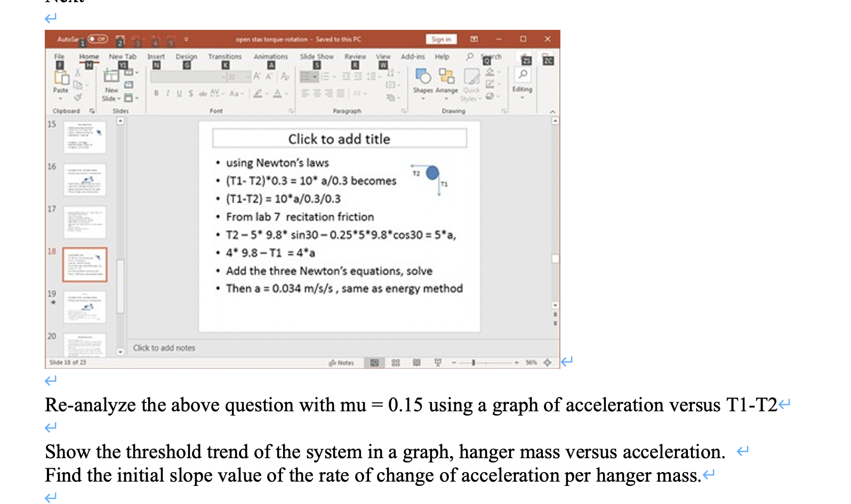
Task: Open the Design tab
Action: coord(187,56)
